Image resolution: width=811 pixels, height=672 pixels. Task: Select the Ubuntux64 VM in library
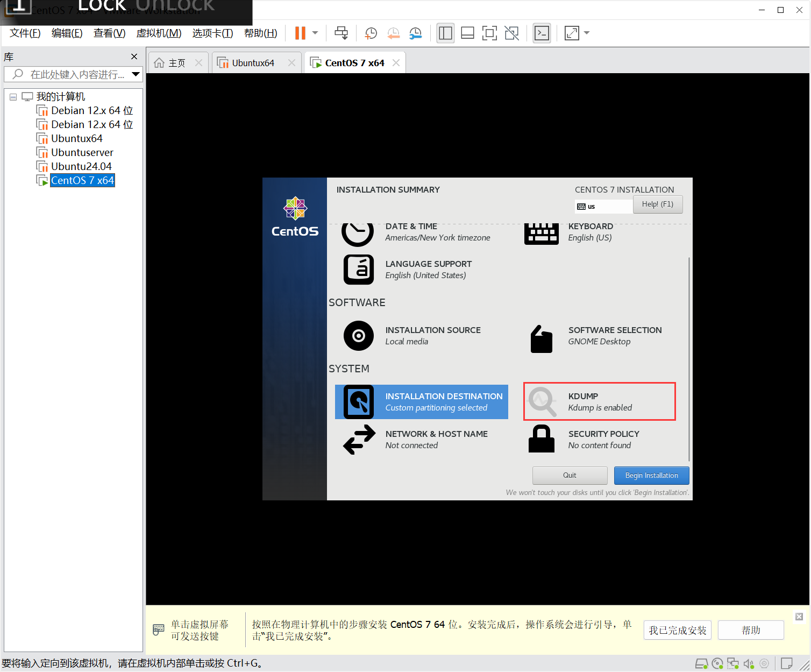[x=69, y=138]
